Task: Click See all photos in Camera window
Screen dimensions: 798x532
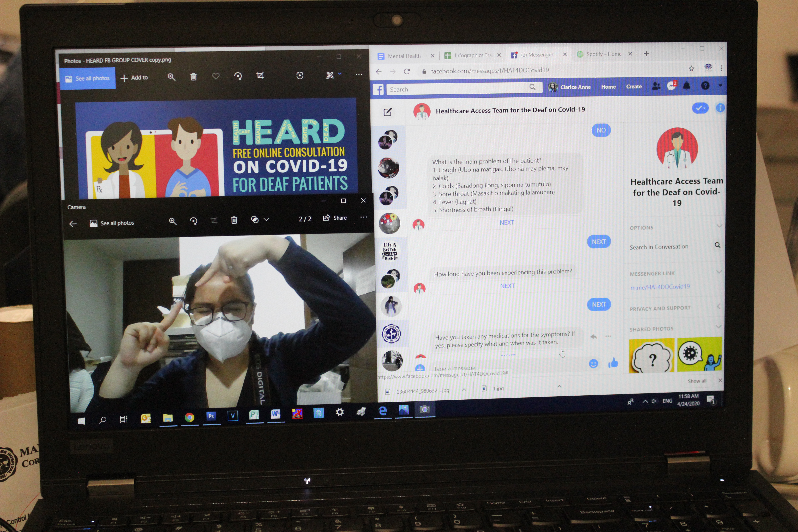Action: (x=112, y=223)
